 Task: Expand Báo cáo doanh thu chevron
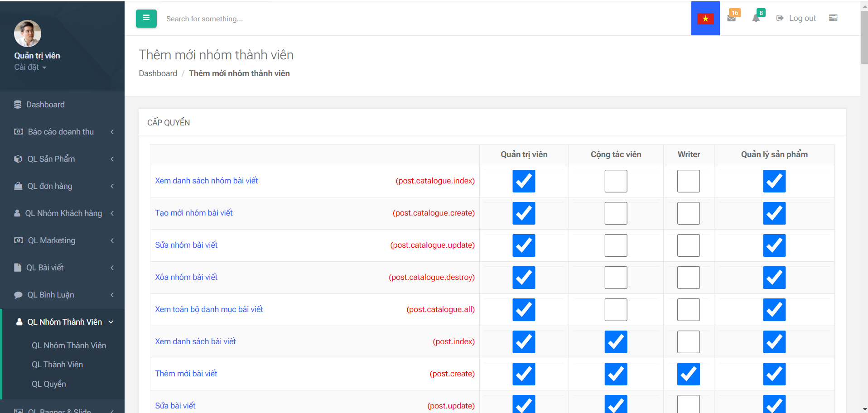pos(112,132)
